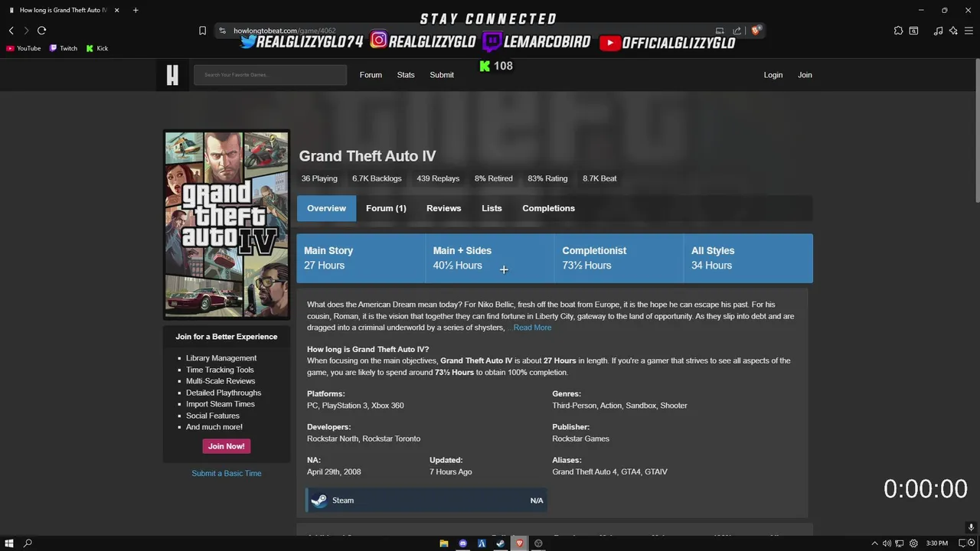Open Submit a Basic Time link
The height and width of the screenshot is (551, 980).
[x=227, y=473]
